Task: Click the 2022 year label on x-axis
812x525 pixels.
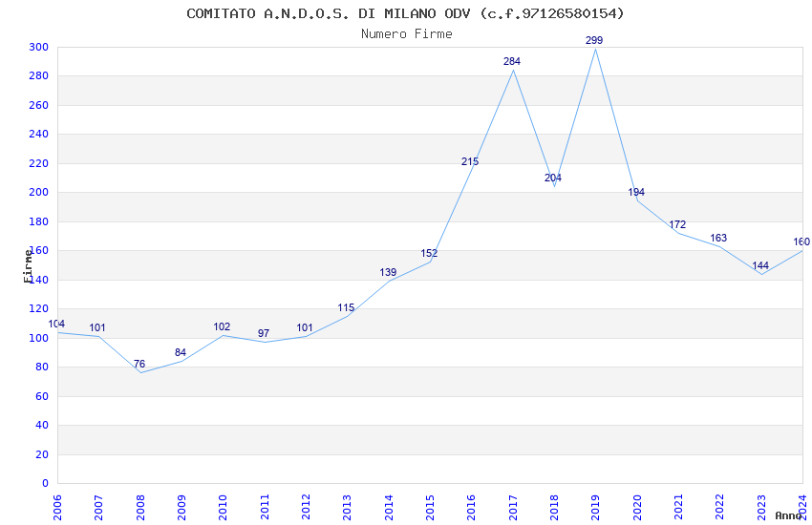Action: (720, 508)
